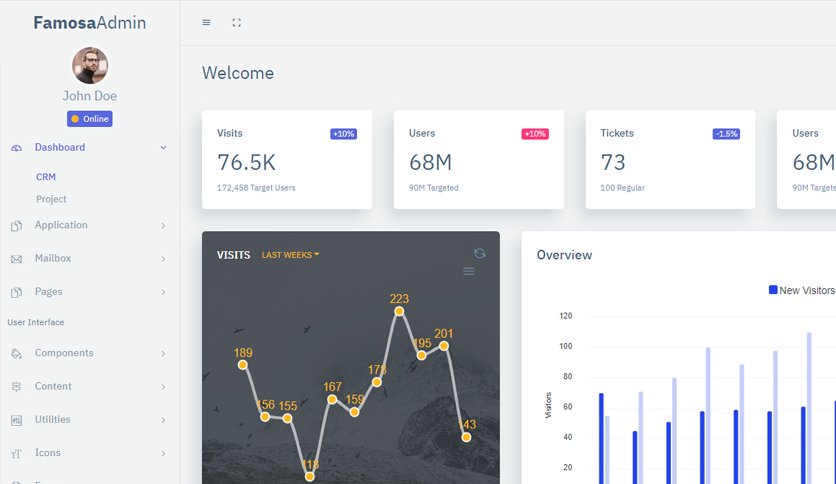Enter fullscreen mode with the expand icon
Image resolution: width=836 pixels, height=484 pixels.
237,22
